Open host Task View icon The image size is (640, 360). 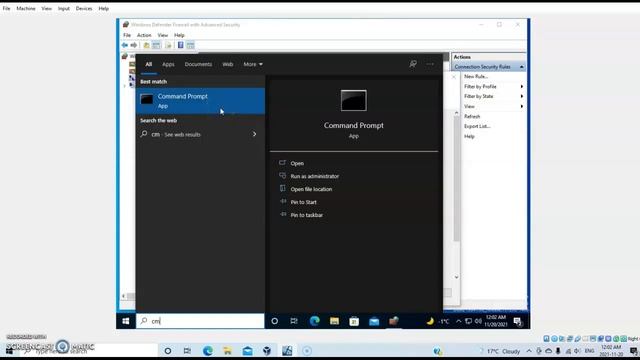pyautogui.click(x=187, y=351)
